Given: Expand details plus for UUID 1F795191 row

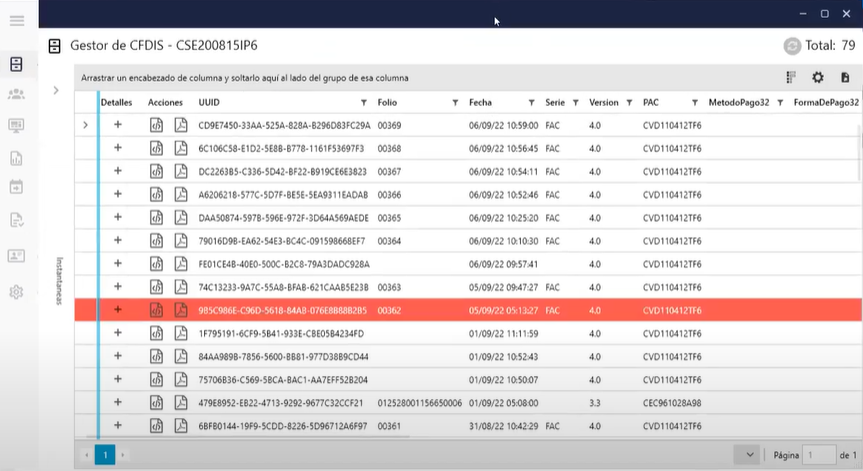Looking at the screenshot, I should pyautogui.click(x=118, y=333).
